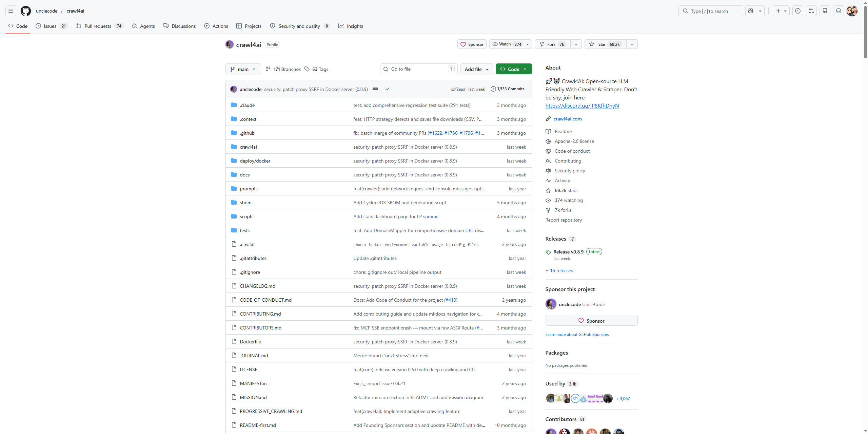Switch to the Actions tab

(x=216, y=26)
